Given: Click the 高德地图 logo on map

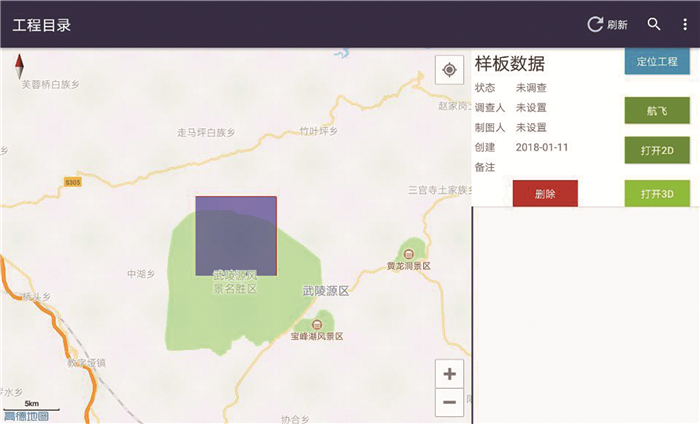Looking at the screenshot, I should pos(26,415).
